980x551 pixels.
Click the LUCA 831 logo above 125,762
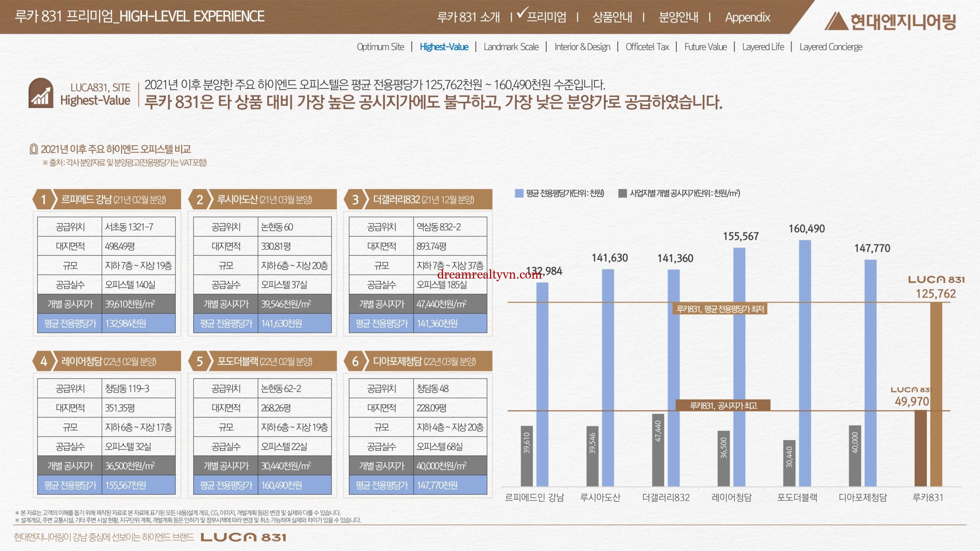(x=936, y=280)
